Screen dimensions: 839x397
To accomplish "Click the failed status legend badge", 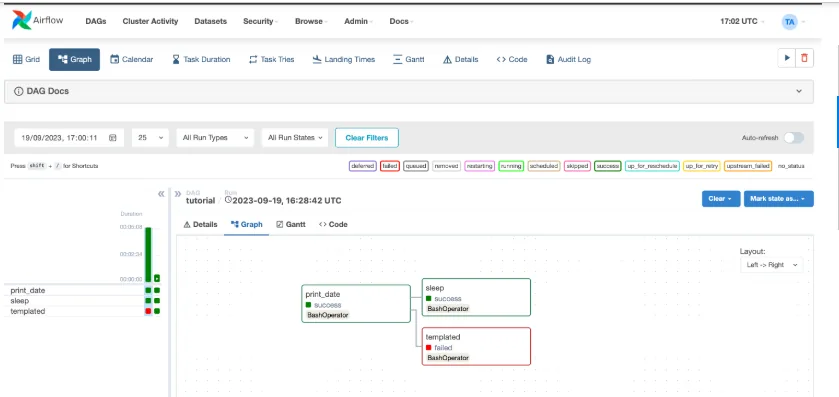I will click(390, 166).
